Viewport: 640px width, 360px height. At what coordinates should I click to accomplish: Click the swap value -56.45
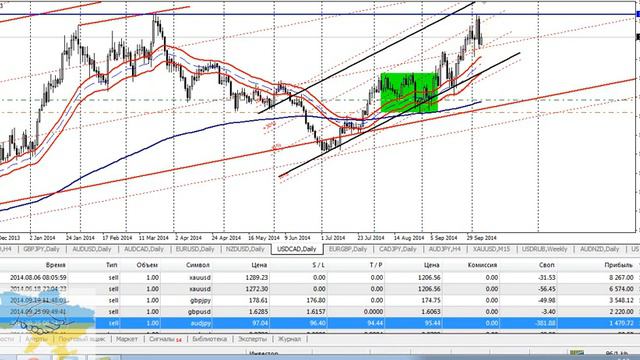tap(547, 289)
